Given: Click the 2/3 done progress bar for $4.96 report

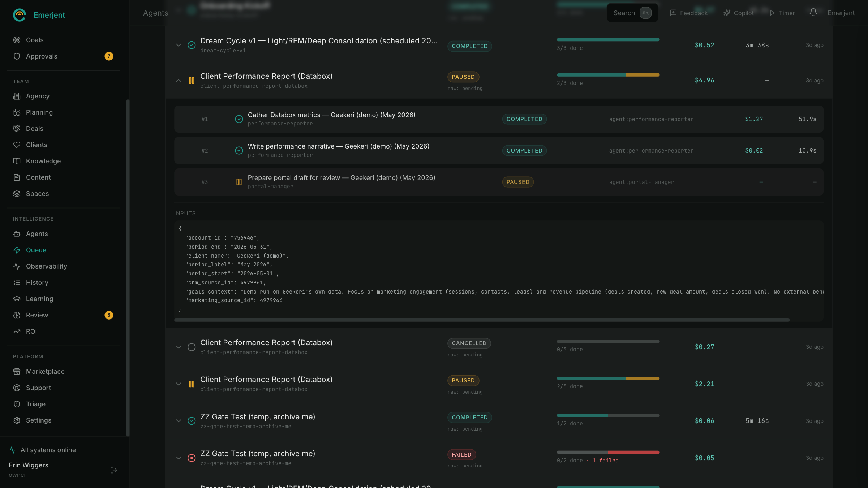Looking at the screenshot, I should coord(608,75).
